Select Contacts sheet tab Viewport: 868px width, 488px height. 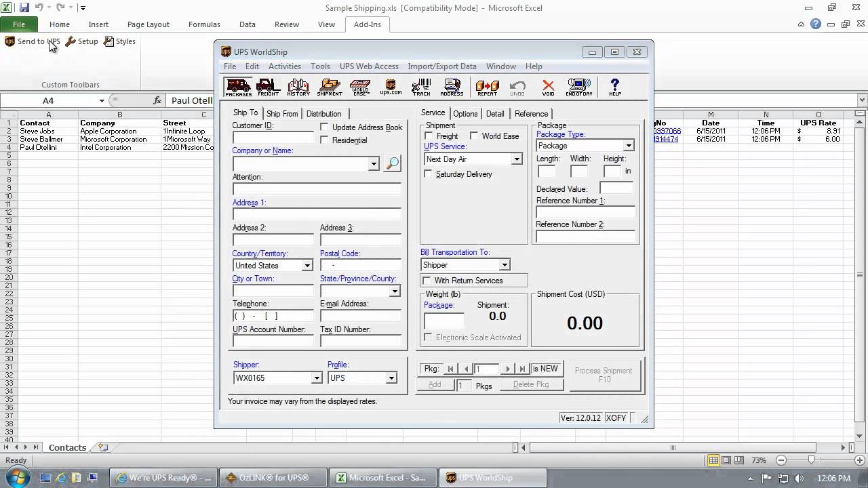[67, 447]
